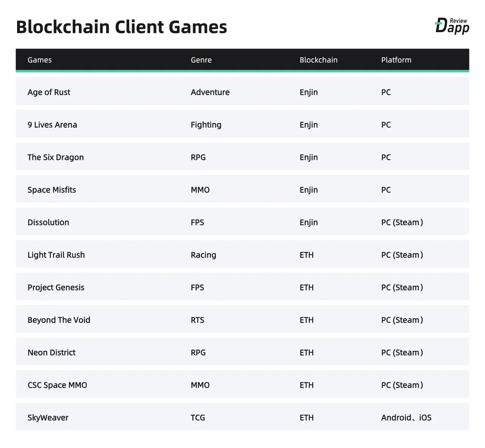Select PC platform in 9 Lives Arena row
This screenshot has height=448, width=485.
pyautogui.click(x=386, y=125)
